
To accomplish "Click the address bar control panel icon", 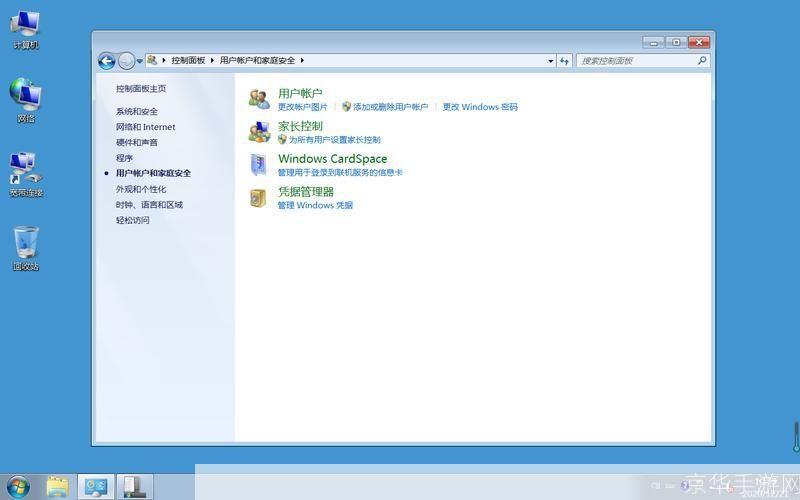I will [152, 60].
